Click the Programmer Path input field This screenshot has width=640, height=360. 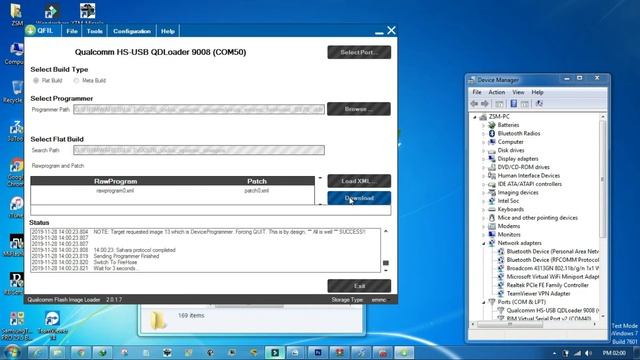coord(199,109)
